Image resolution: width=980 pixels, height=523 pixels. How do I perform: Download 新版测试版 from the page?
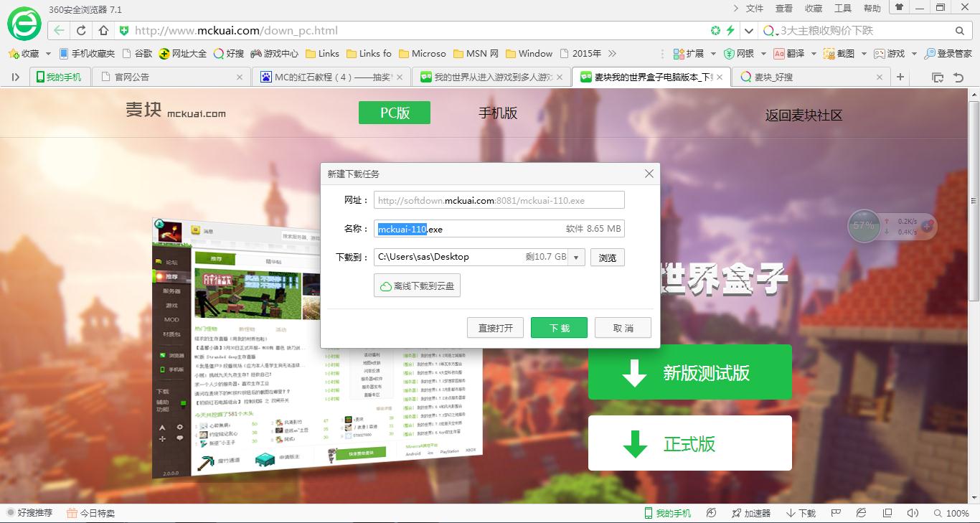pos(690,372)
